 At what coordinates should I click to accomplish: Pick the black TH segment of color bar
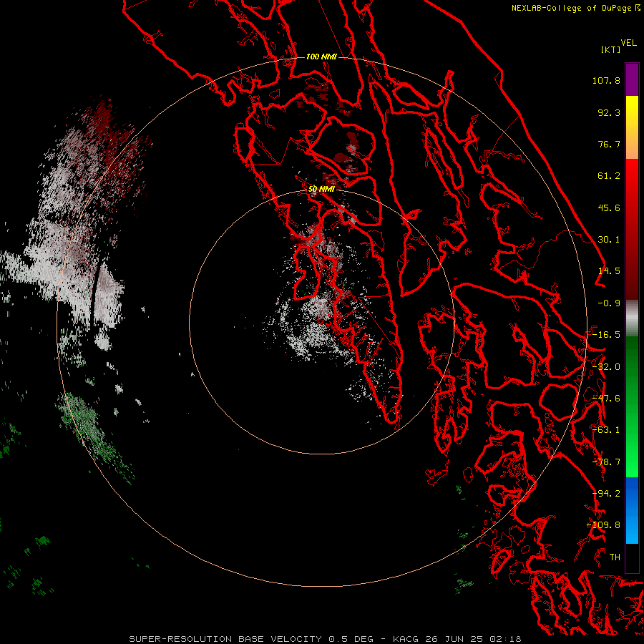click(632, 557)
